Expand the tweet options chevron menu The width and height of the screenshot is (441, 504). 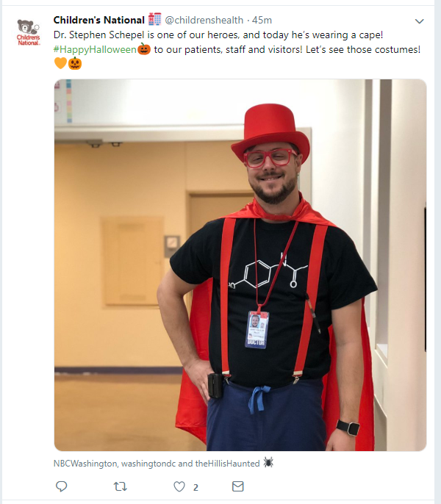click(419, 21)
